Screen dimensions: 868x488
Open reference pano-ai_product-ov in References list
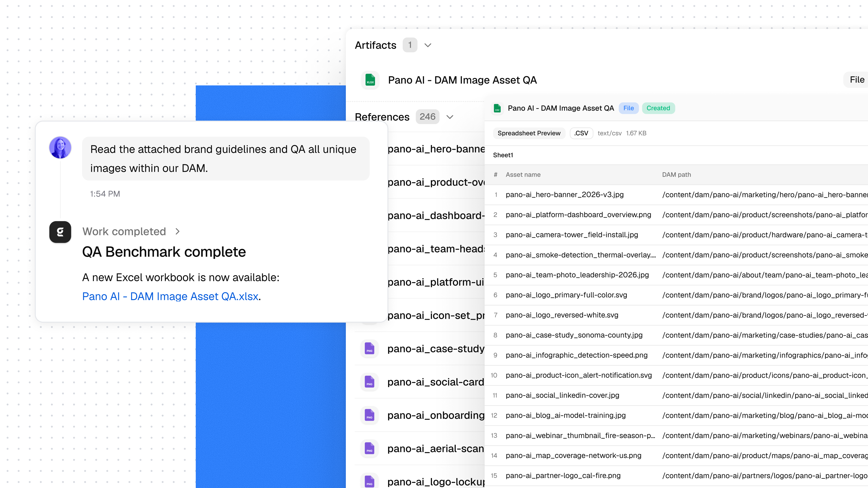coord(436,182)
